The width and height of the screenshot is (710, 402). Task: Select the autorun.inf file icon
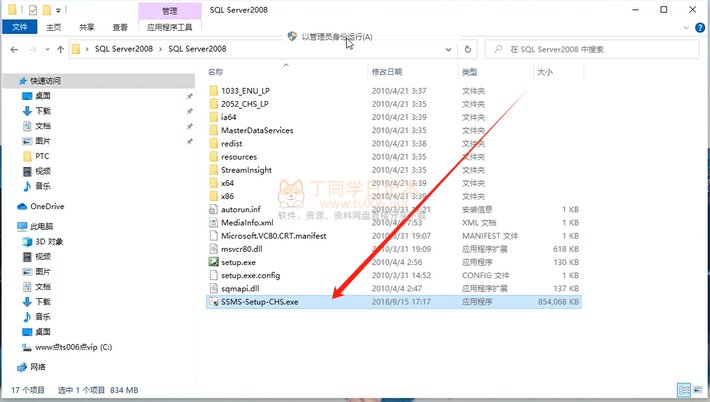214,209
